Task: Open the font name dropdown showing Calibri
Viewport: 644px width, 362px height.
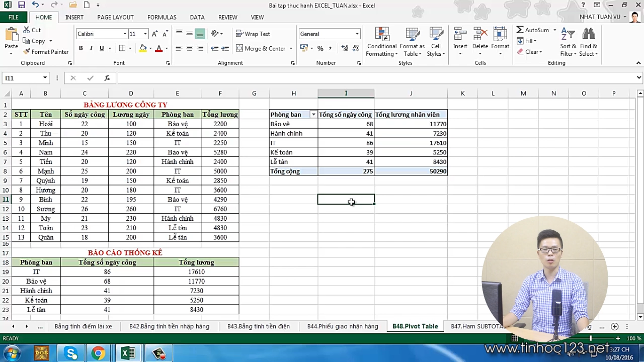Action: click(x=125, y=34)
